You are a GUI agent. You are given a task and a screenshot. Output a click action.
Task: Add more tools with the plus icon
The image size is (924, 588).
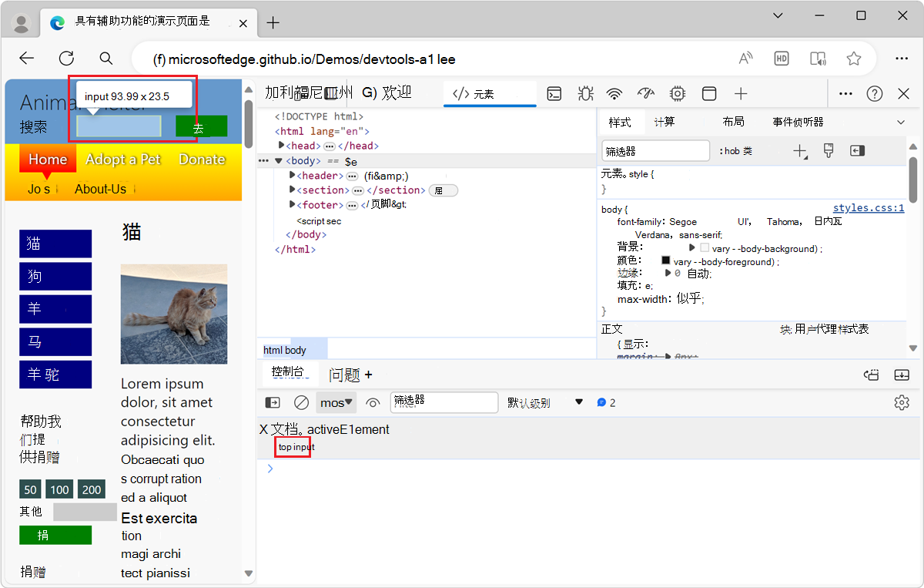tap(741, 94)
